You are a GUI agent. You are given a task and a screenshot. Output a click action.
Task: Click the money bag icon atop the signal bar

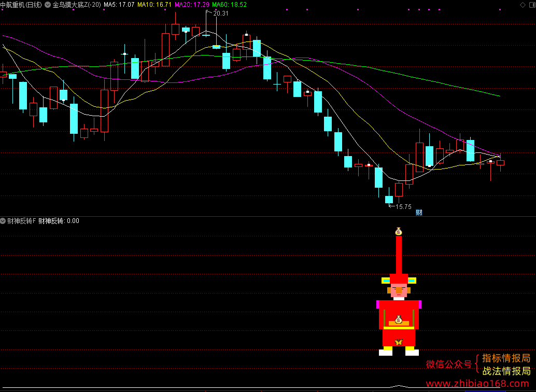pos(399,232)
